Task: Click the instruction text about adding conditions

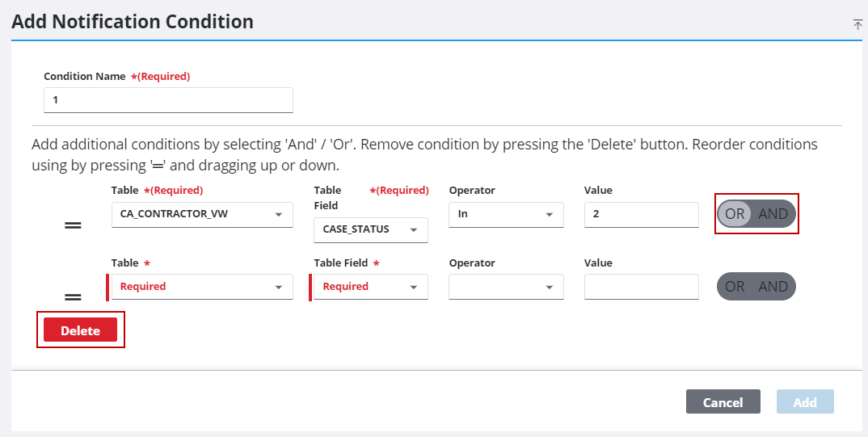Action: click(424, 155)
